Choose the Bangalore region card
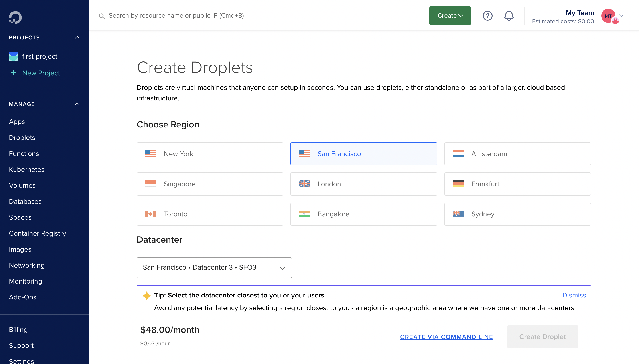This screenshot has width=639, height=364. pos(363,214)
